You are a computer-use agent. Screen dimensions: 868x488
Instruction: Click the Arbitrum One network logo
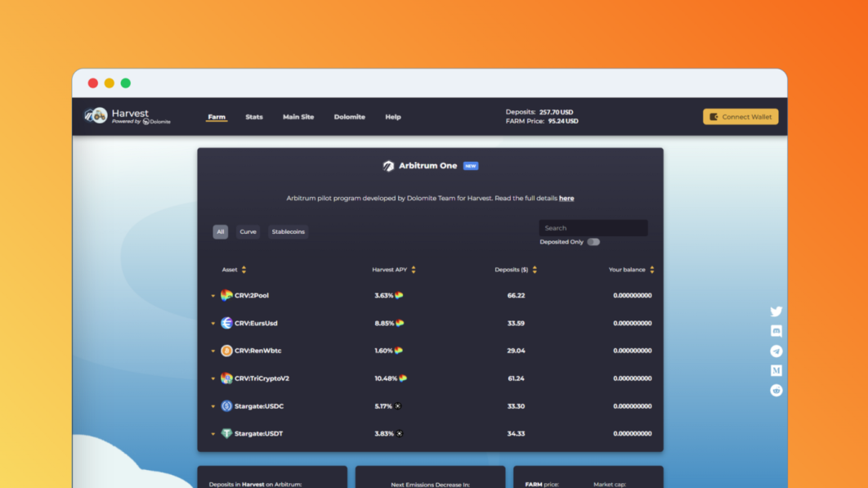point(388,166)
